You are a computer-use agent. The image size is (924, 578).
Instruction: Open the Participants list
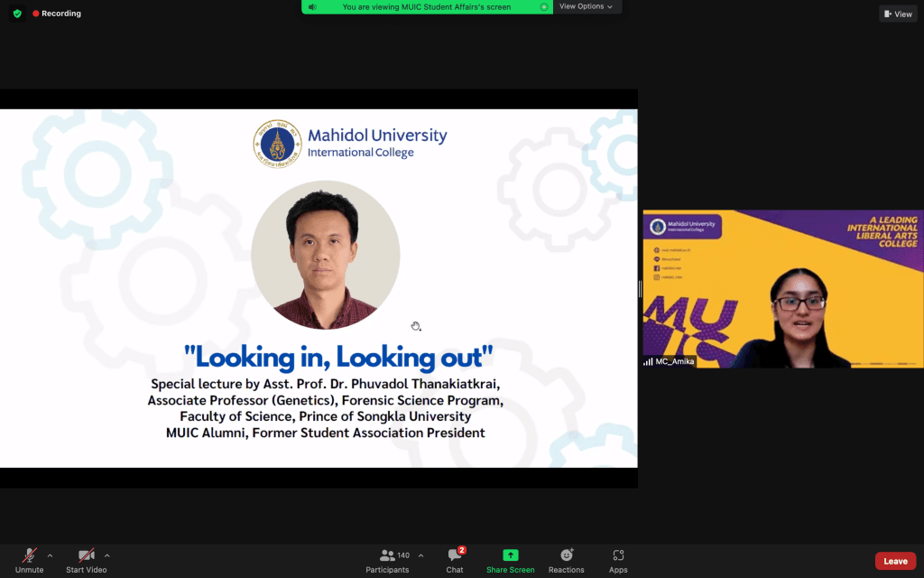[387, 560]
